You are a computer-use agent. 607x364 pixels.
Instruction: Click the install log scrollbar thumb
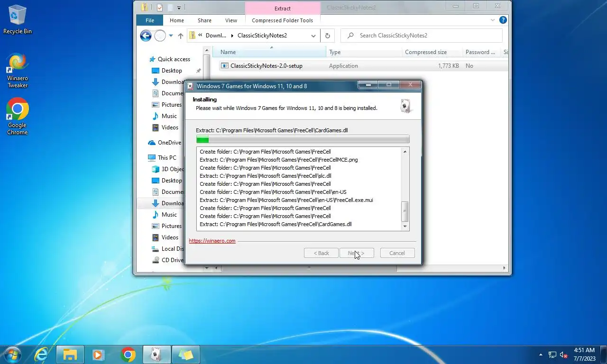point(405,211)
